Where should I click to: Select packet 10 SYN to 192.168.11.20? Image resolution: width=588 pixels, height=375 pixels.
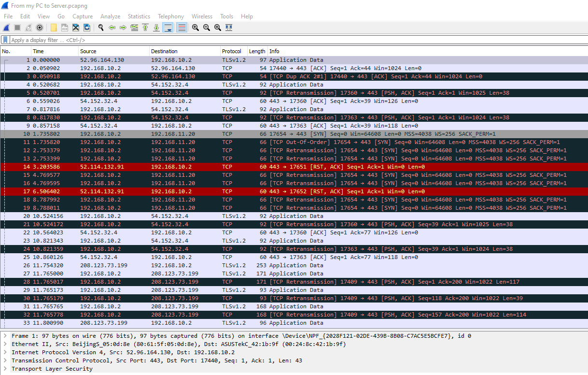[294, 134]
